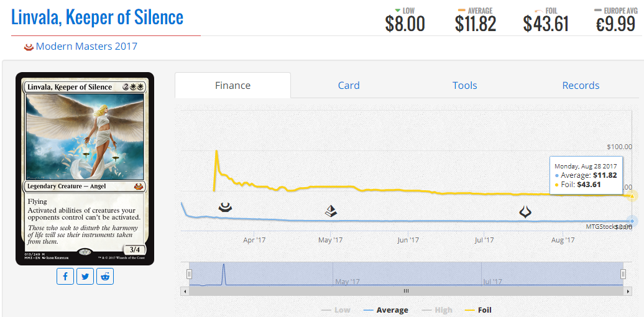This screenshot has width=644, height=317.
Task: Click the right range handle of the navigator
Action: tap(623, 274)
